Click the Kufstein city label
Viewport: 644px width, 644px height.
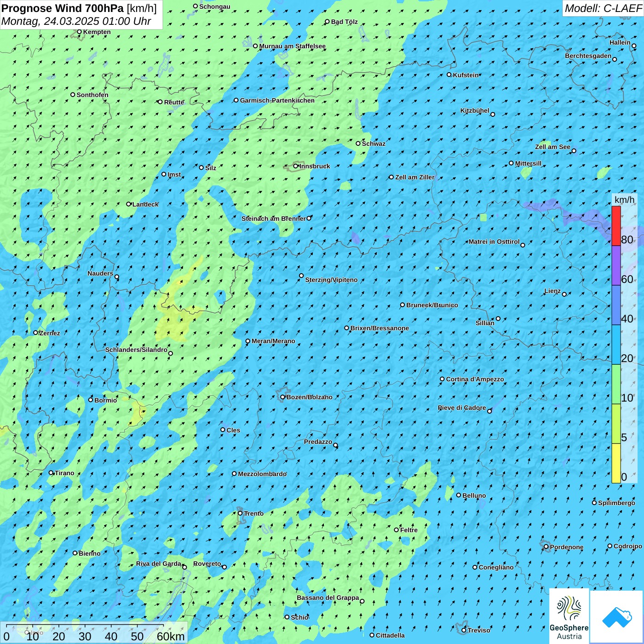466,75
